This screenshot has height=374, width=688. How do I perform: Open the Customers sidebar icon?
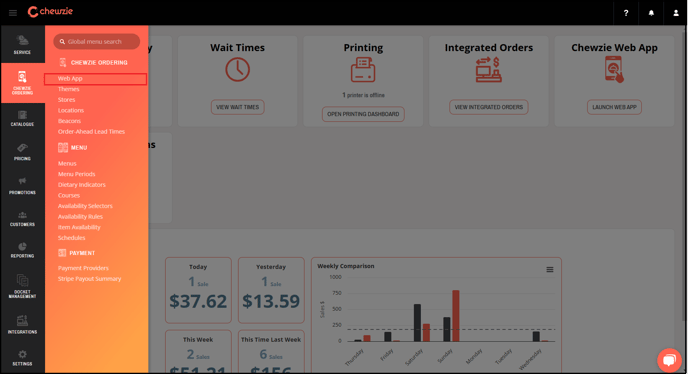[22, 219]
